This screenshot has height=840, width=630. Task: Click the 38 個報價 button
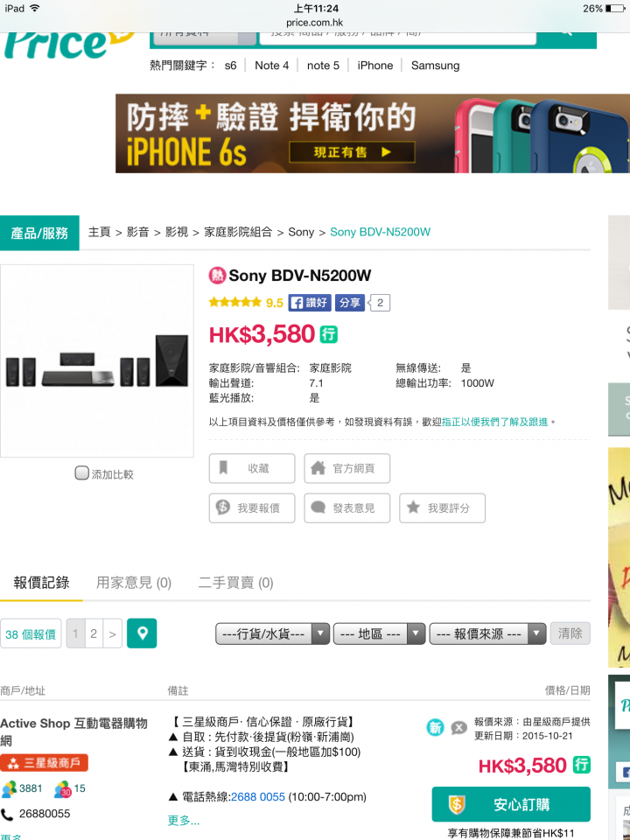31,633
